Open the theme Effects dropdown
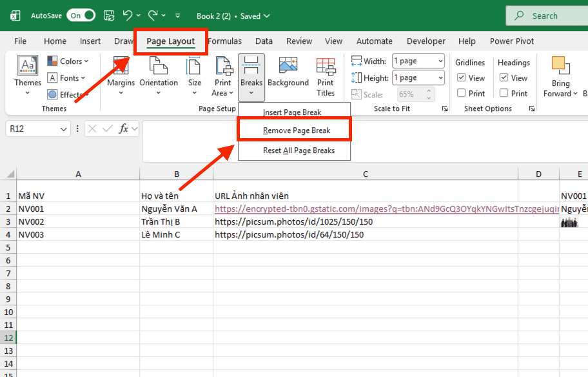Viewport: 588px width, 377px height. tap(68, 95)
